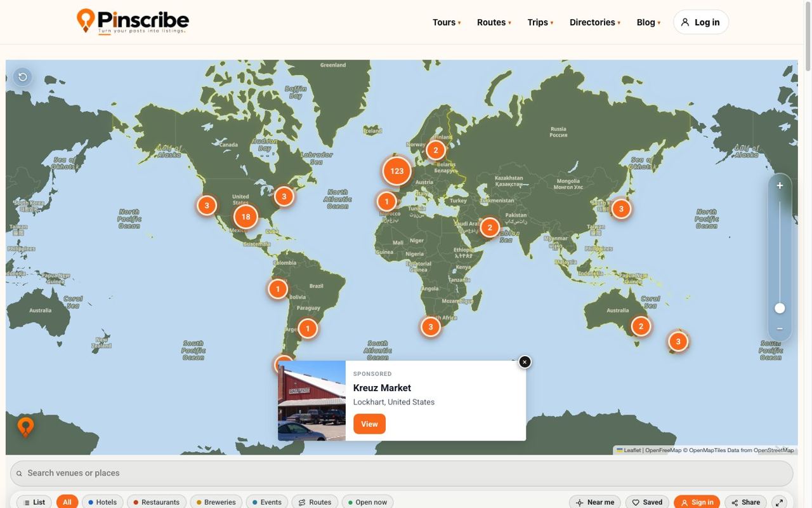Zoom in with the map plus button

[780, 185]
